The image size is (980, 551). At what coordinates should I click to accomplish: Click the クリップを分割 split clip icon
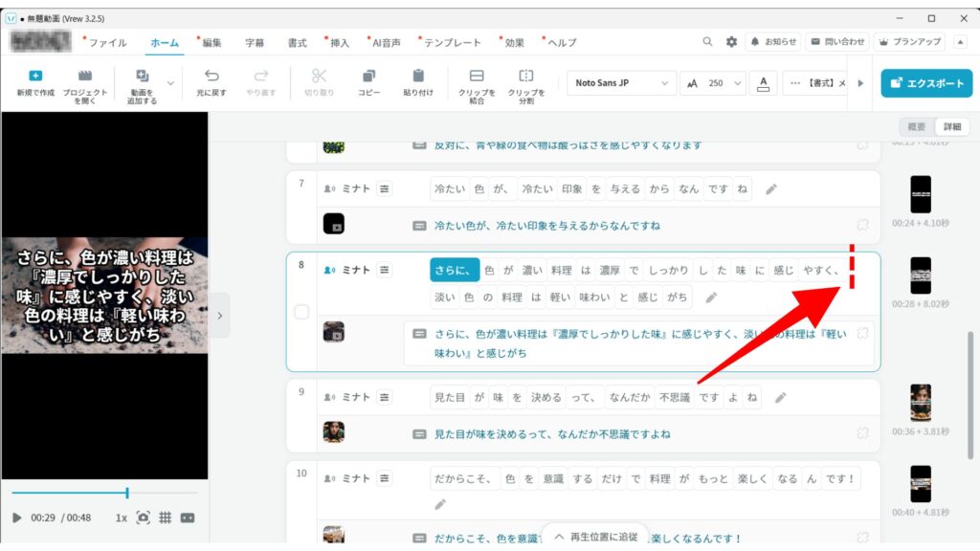526,76
